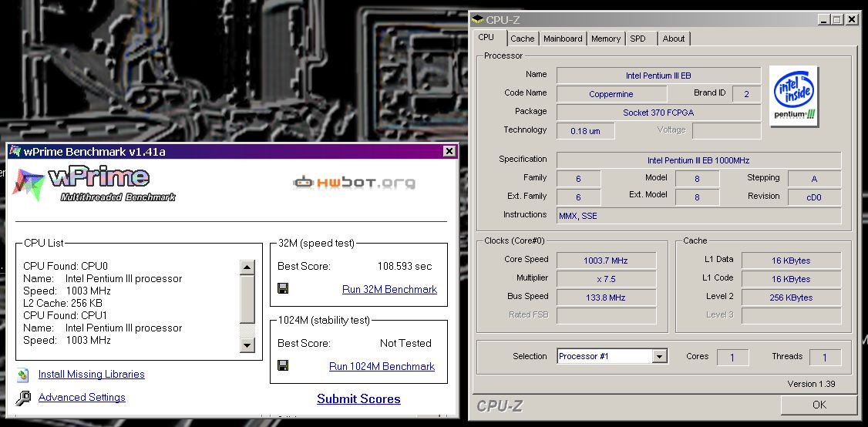Click the empty Rated FSB field
This screenshot has width=868, height=427.
tap(606, 316)
